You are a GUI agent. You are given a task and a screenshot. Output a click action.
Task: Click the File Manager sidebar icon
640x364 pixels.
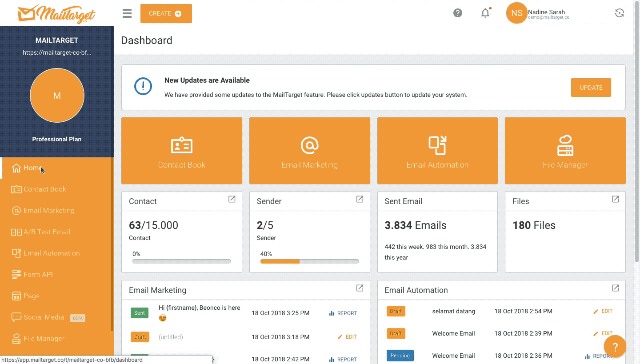point(16,339)
